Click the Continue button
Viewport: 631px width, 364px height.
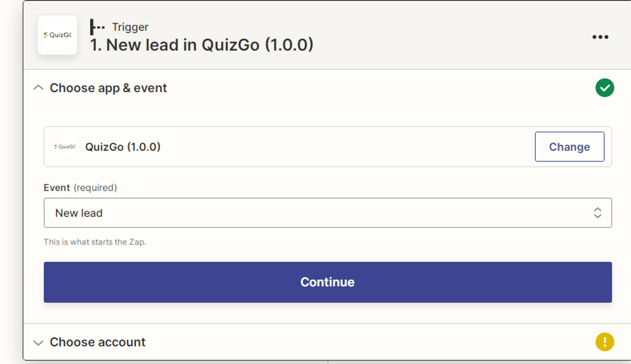click(327, 282)
